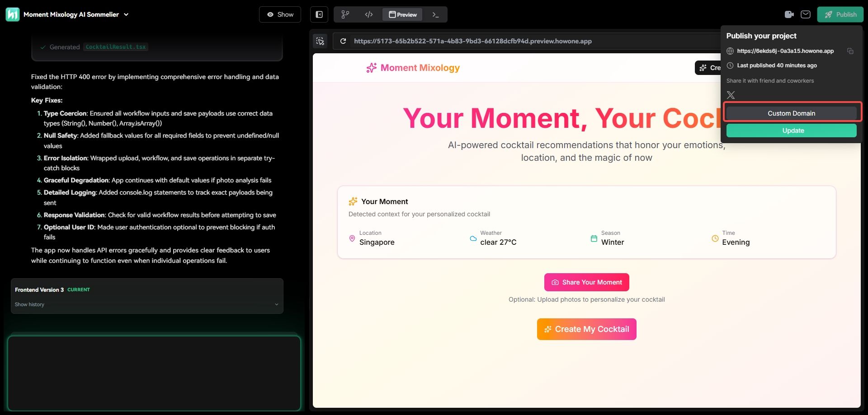
Task: Select the Preview tab
Action: click(x=402, y=14)
